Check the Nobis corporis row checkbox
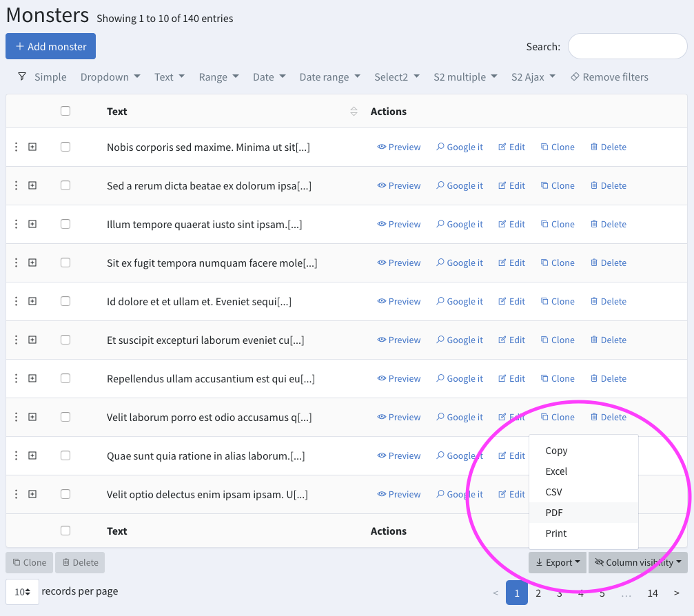Screen dimensions: 694x616 65,147
